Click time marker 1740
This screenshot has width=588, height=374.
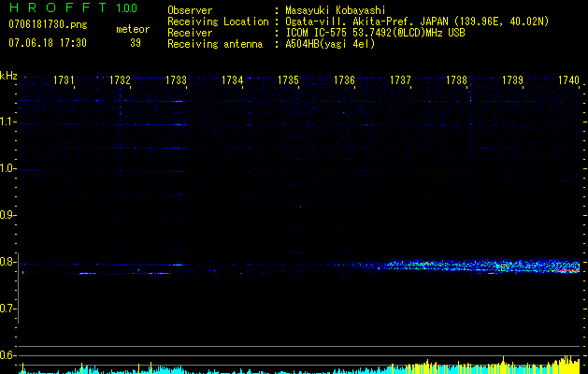(569, 80)
